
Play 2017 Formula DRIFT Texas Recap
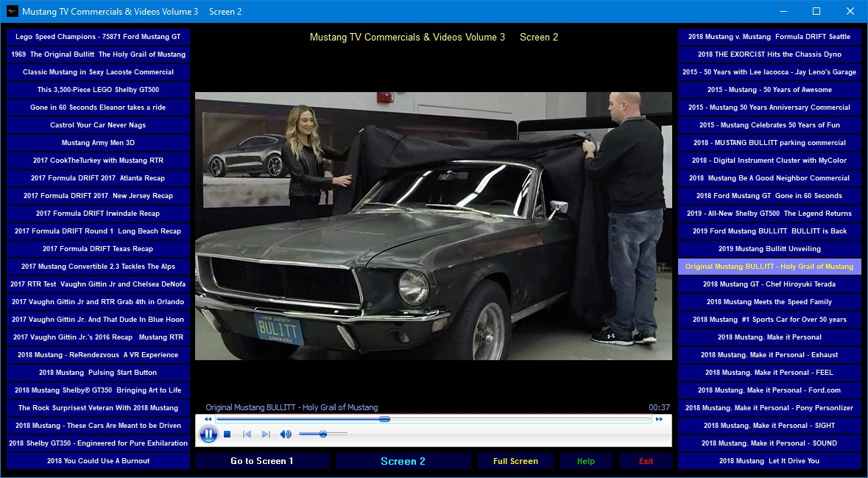(x=98, y=249)
